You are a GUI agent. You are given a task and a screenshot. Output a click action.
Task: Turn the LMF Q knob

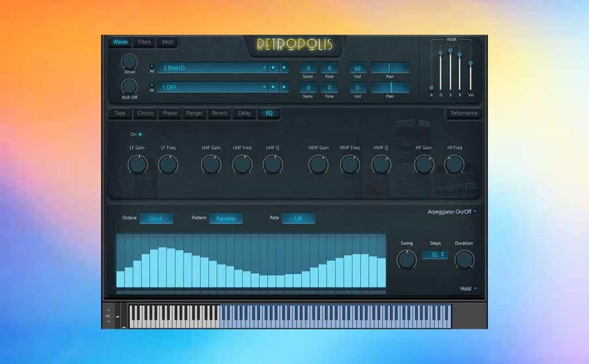tap(272, 164)
